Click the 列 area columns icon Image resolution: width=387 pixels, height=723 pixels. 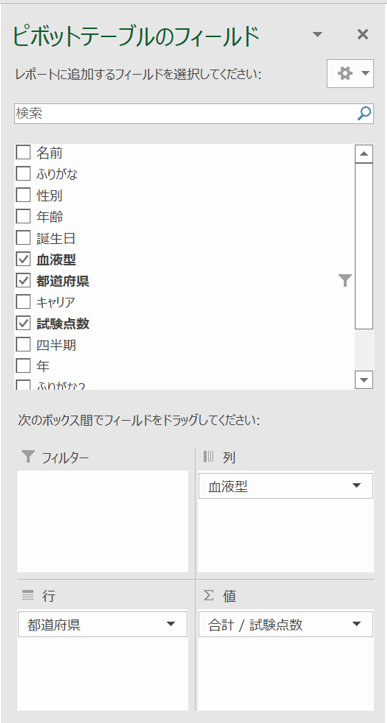coord(209,457)
